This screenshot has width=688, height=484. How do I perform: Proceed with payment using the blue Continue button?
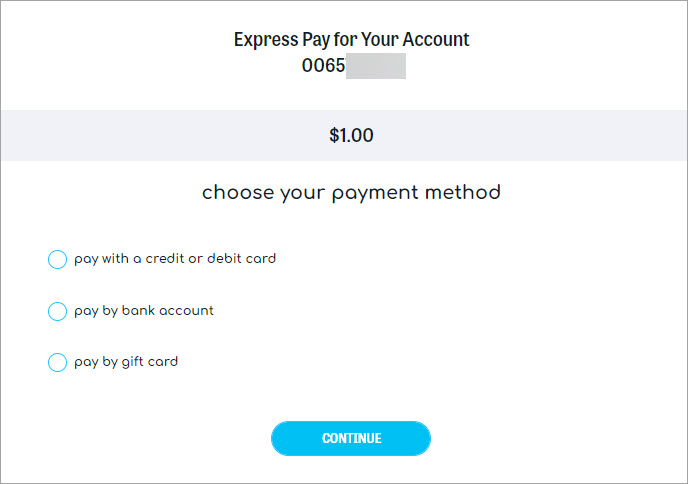click(x=351, y=438)
